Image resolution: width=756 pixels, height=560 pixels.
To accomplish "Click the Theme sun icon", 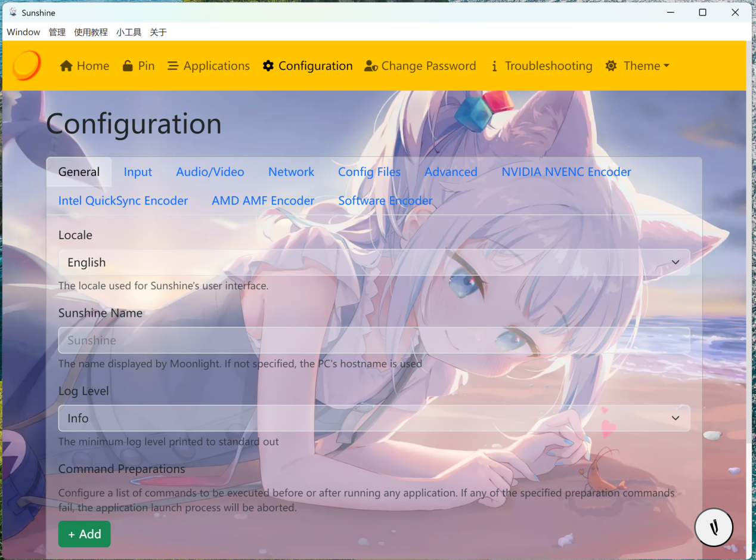I will pos(611,66).
